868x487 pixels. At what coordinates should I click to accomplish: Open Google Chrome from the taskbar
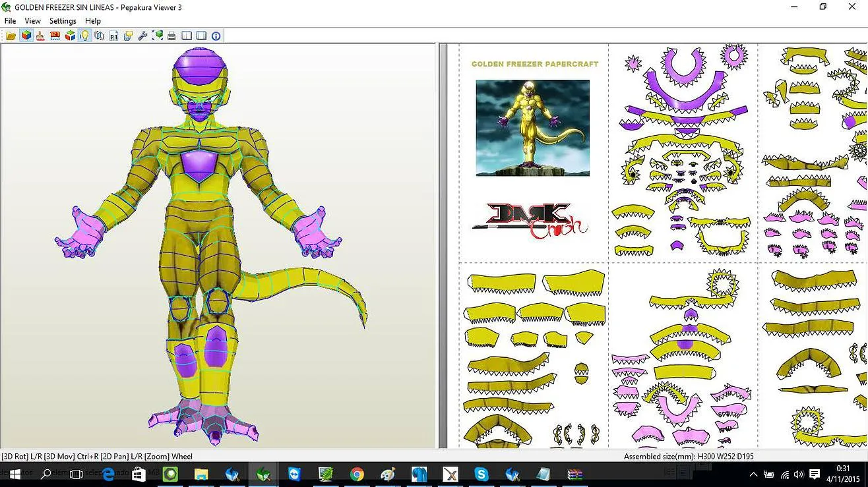point(357,474)
